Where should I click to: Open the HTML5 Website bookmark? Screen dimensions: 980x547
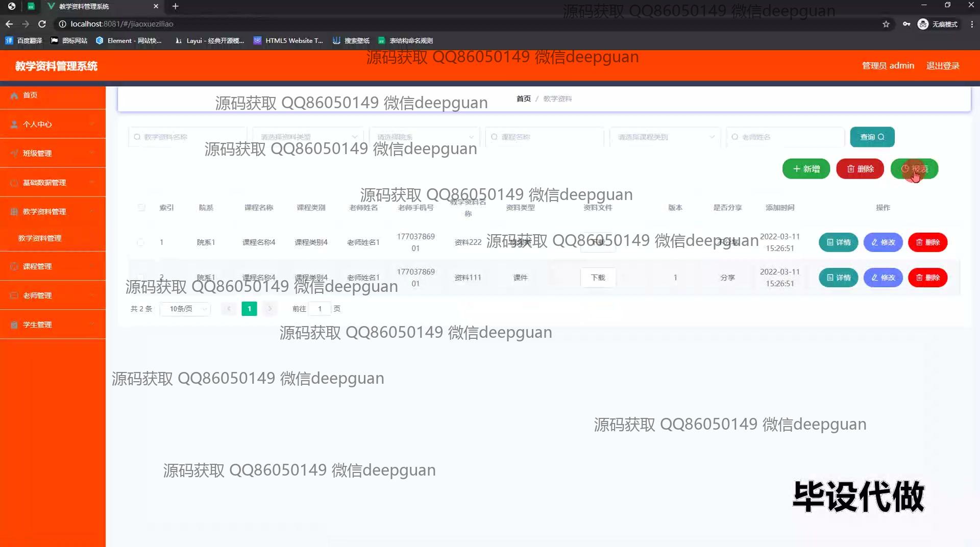288,41
